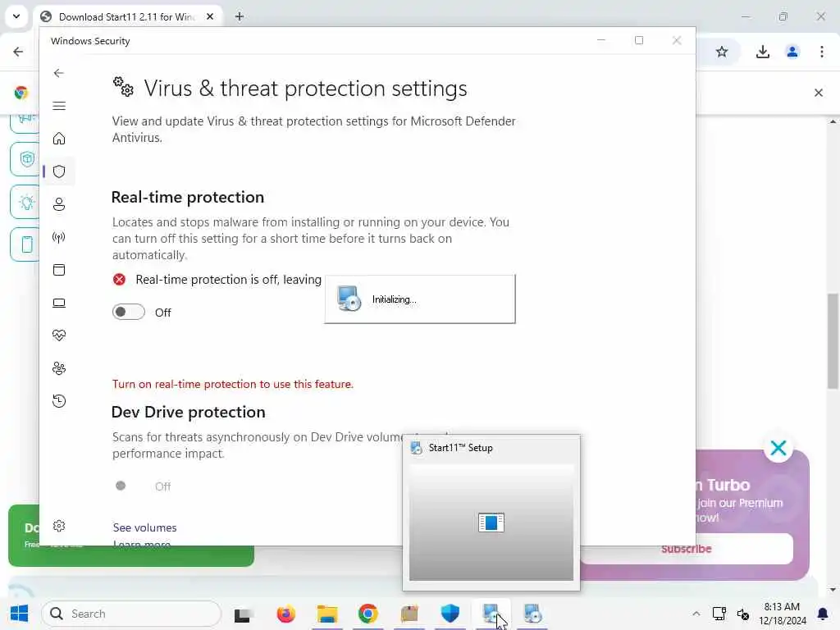Viewport: 840px width, 630px height.
Task: Click the See volumes link
Action: (144, 527)
